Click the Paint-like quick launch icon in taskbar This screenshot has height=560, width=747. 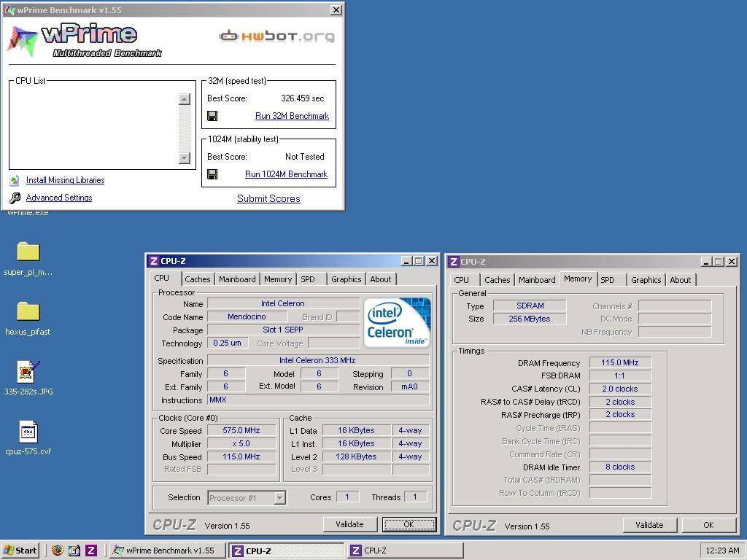coord(74,550)
